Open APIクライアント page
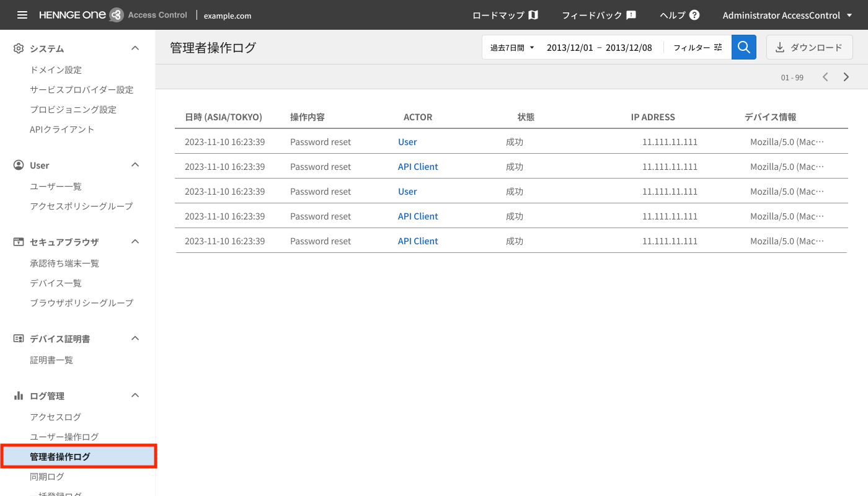The width and height of the screenshot is (868, 496). point(62,130)
